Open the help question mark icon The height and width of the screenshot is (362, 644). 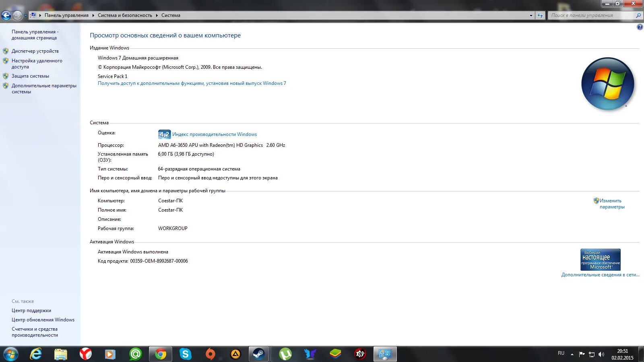coord(640,27)
